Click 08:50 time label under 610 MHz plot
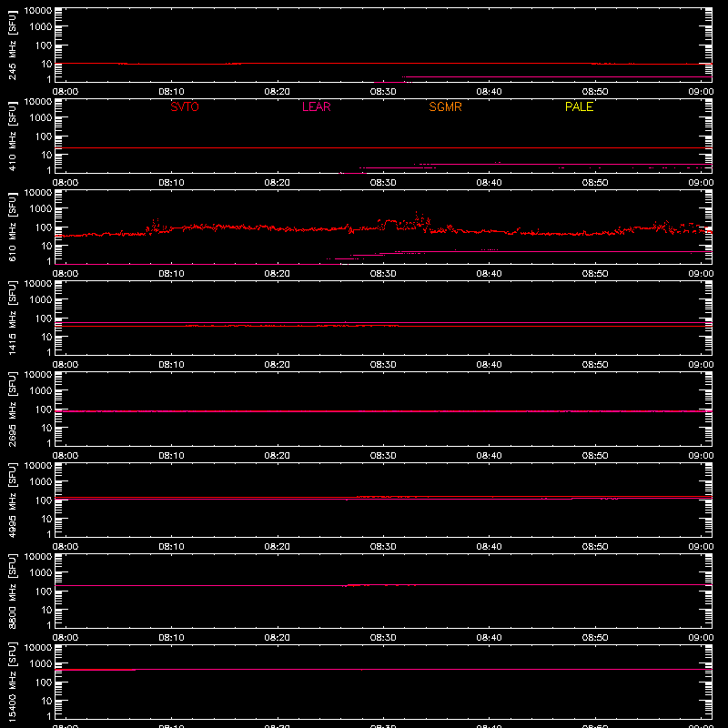 [x=595, y=274]
